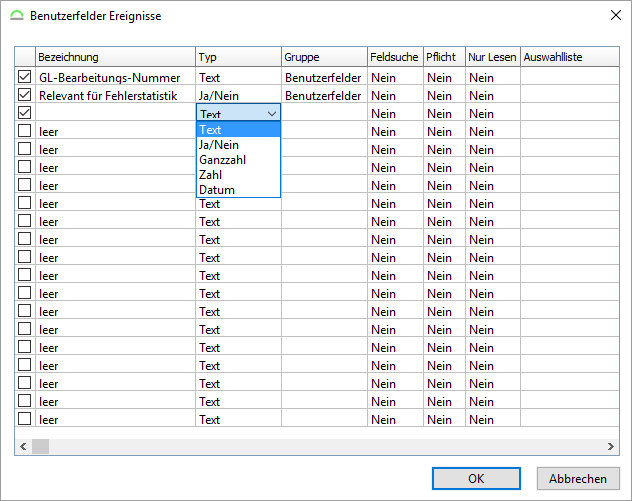Choose Ja/Nein in the open dropdown list
This screenshot has width=632, height=501.
click(238, 145)
